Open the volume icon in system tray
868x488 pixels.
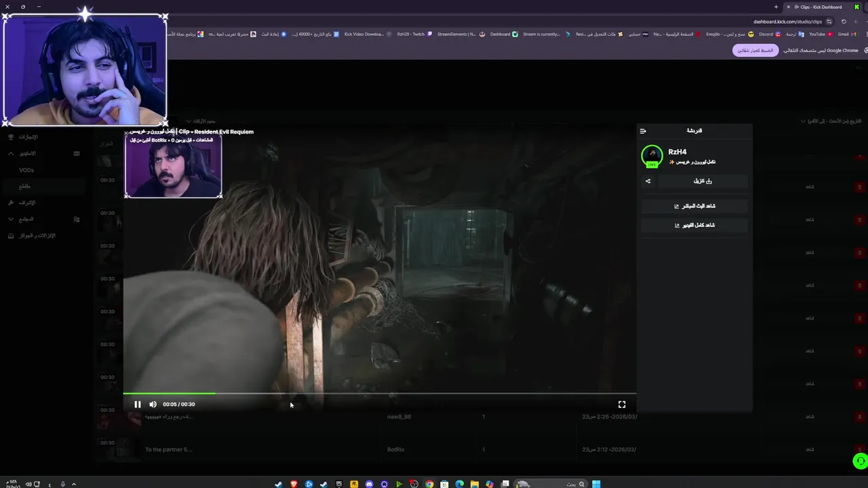(x=28, y=484)
